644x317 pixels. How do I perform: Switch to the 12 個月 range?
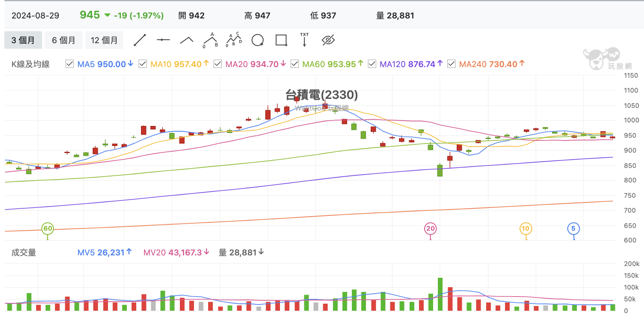104,40
